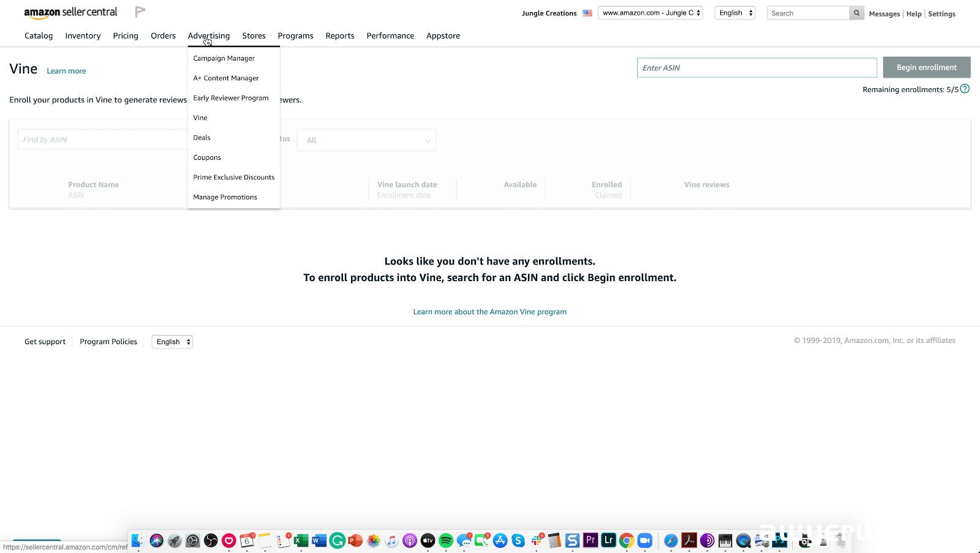This screenshot has width=980, height=553.
Task: Open PowerPoint in the dock
Action: coord(355,540)
